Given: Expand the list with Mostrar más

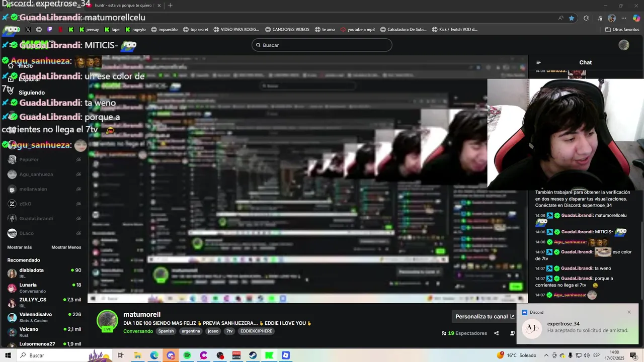Looking at the screenshot, I should [20, 247].
